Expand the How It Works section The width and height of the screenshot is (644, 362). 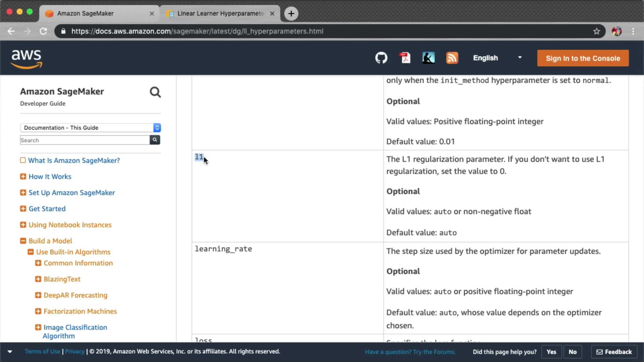pos(23,177)
